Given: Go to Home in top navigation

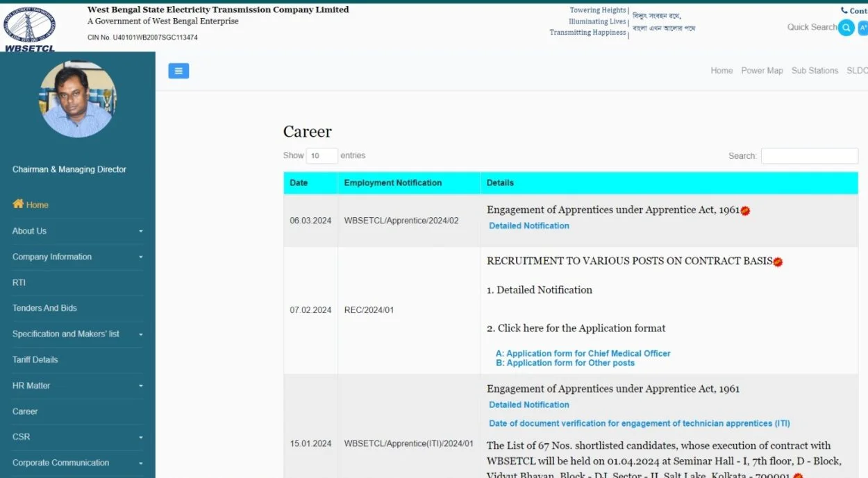Looking at the screenshot, I should click(x=721, y=71).
